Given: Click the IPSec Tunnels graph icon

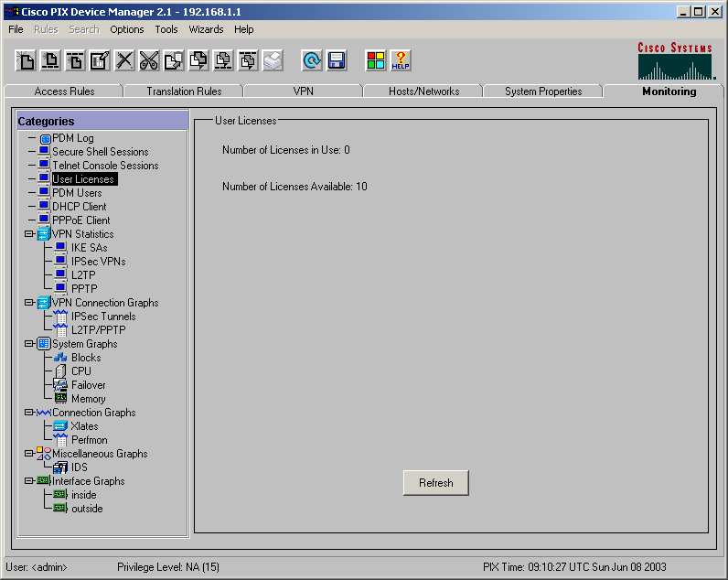Looking at the screenshot, I should coord(60,317).
